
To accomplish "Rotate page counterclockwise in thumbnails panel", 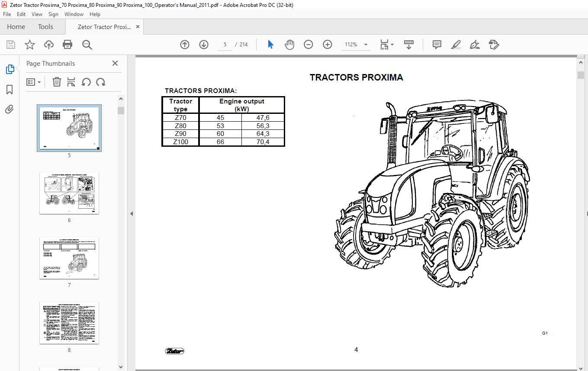I will tap(86, 82).
